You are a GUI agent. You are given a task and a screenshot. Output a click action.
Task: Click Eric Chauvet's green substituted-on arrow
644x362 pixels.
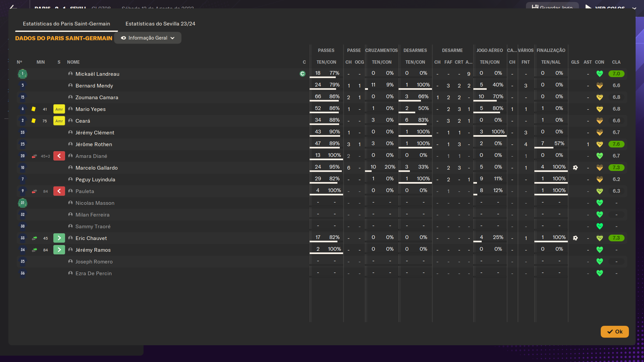(x=34, y=238)
